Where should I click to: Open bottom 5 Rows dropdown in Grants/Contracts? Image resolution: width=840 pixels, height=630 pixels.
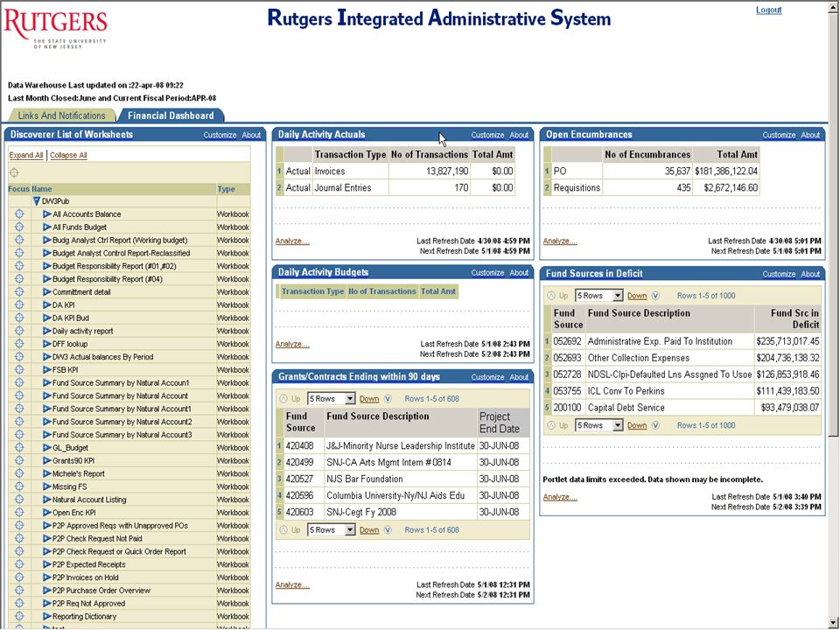pyautogui.click(x=331, y=530)
